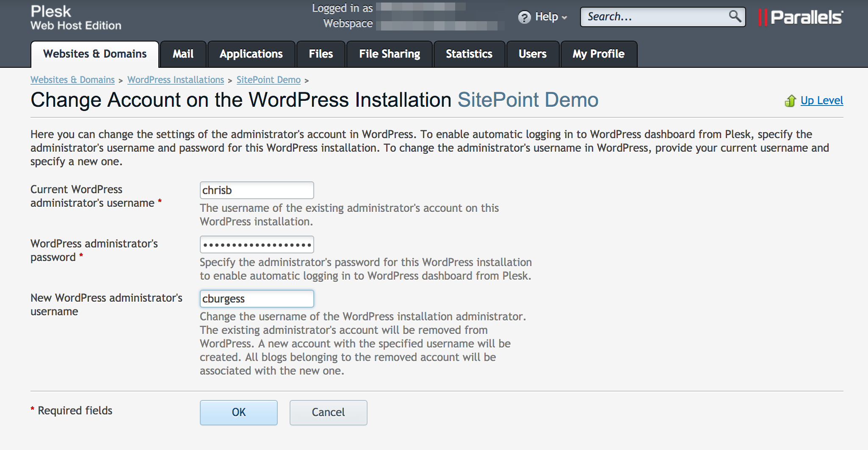The image size is (868, 450).
Task: Click the "Logged in as" label
Action: [x=342, y=8]
